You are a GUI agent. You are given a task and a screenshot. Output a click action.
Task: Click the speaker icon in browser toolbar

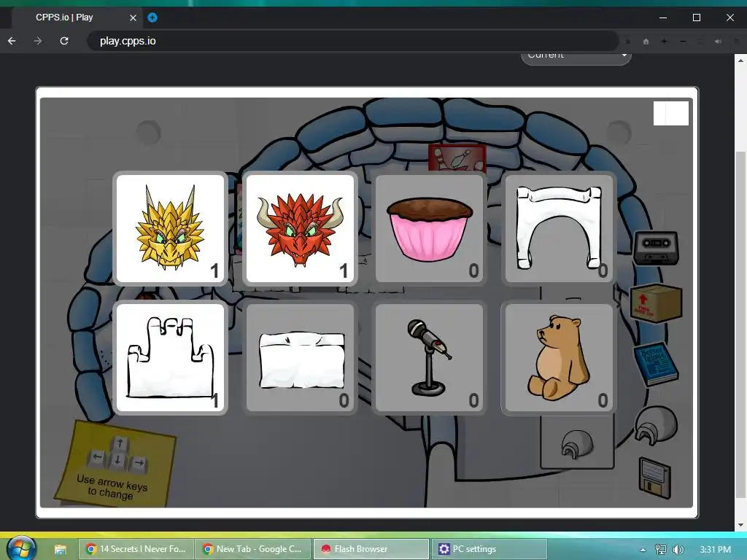(718, 42)
